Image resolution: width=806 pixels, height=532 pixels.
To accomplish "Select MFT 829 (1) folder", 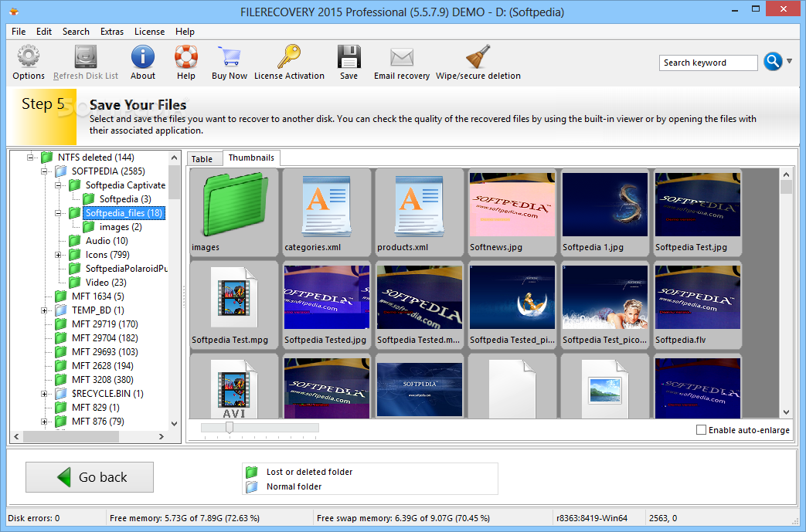I will [x=95, y=407].
